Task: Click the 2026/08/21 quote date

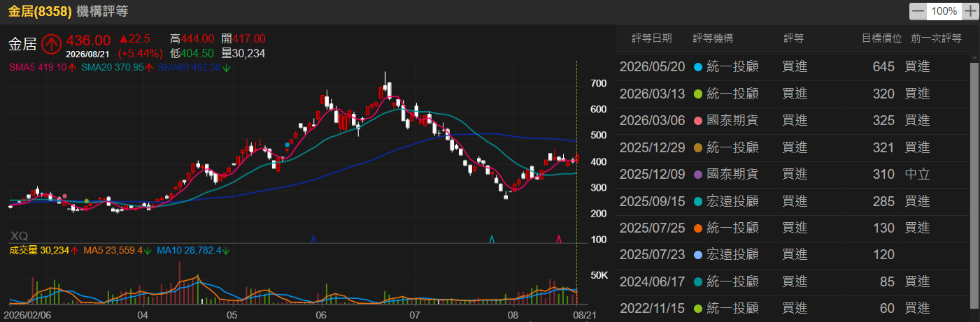Action: (x=88, y=53)
